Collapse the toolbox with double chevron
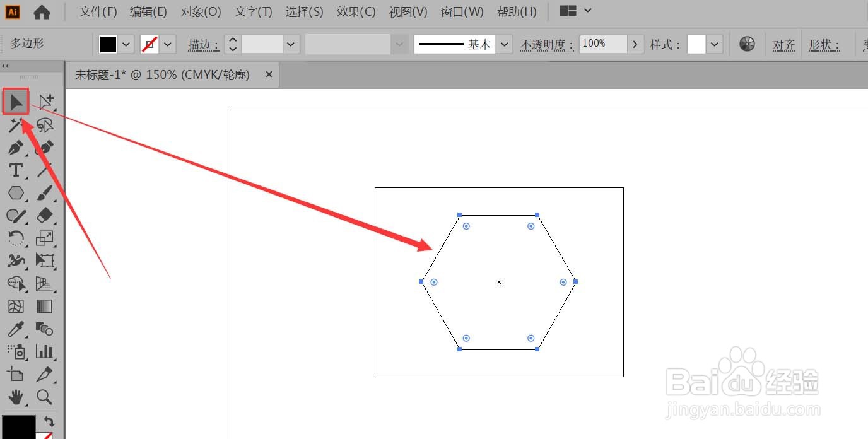868x439 pixels. pos(6,66)
